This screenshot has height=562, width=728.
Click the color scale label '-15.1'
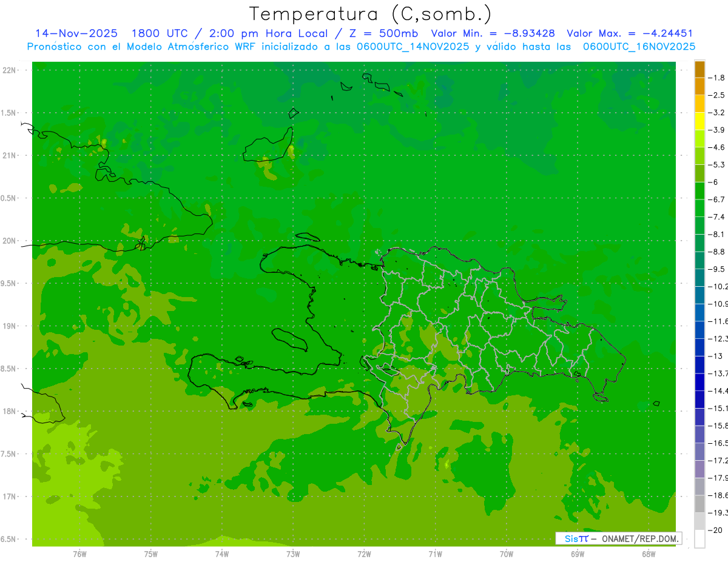tap(719, 409)
